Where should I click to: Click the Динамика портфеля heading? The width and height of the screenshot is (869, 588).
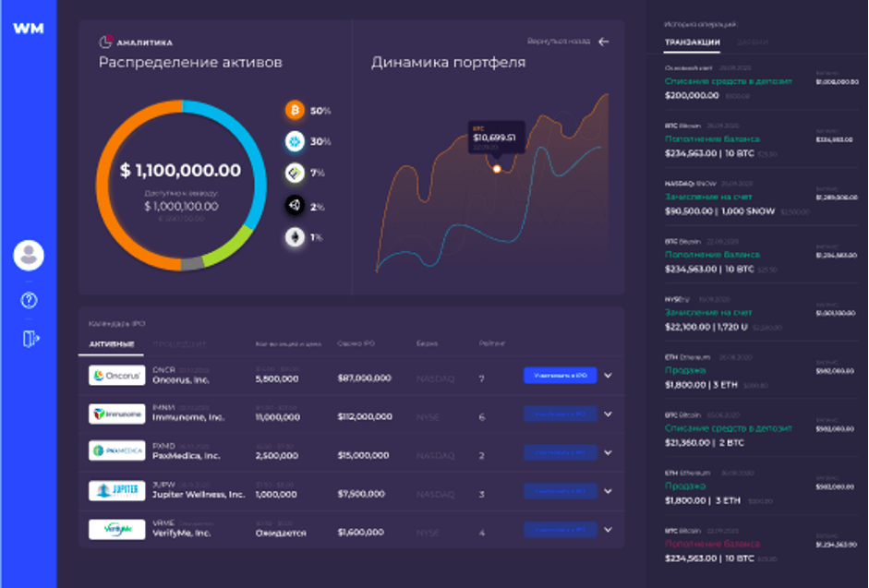click(449, 63)
